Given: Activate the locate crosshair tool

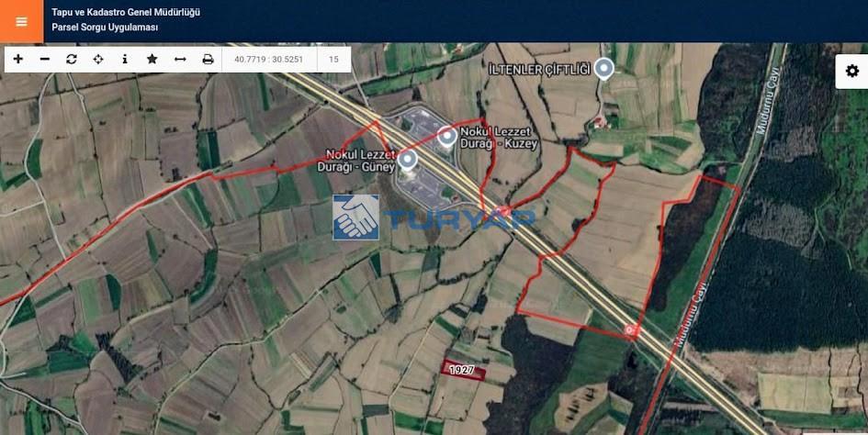Looking at the screenshot, I should [98, 60].
